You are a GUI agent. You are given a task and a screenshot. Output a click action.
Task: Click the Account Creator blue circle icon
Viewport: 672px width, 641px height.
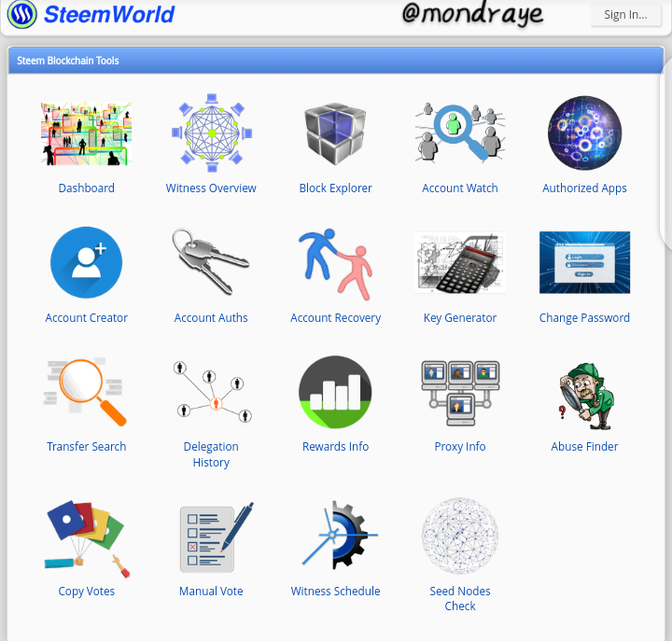coord(86,262)
